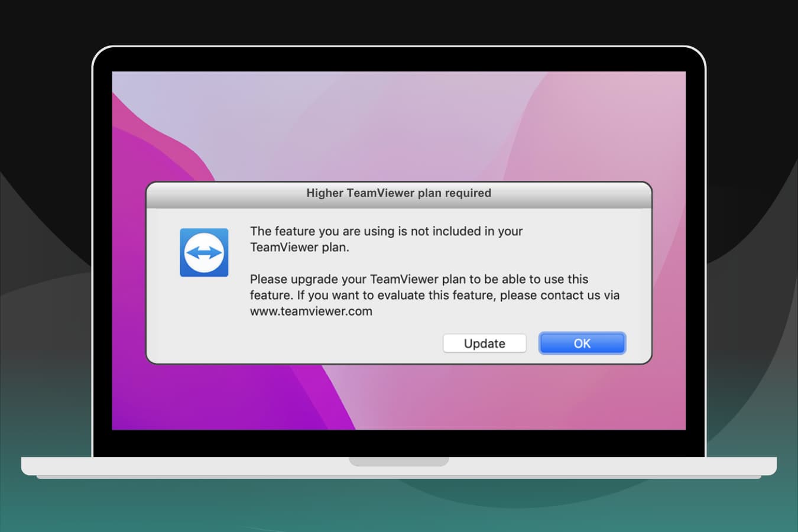Click the www.teamviewer.com address text
Viewport: 798px width, 532px height.
pos(311,312)
